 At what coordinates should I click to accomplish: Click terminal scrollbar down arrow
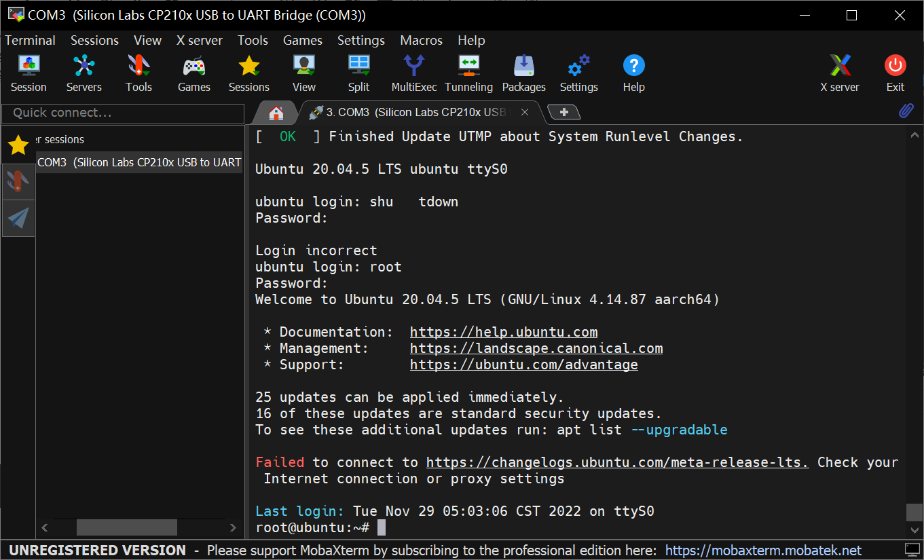[x=914, y=529]
